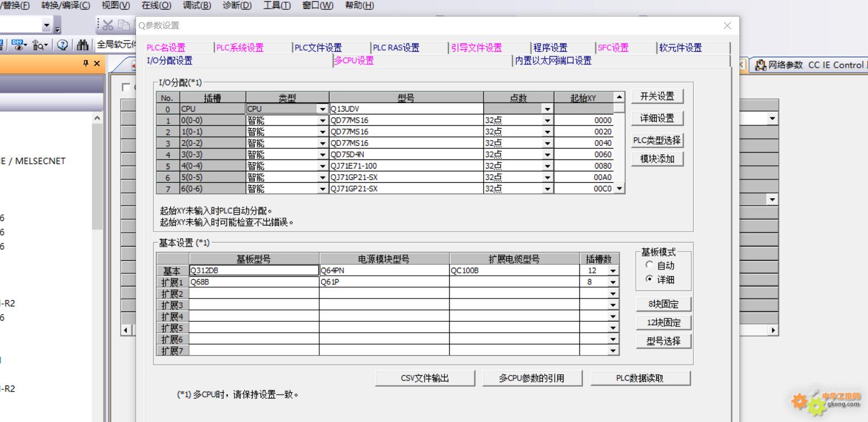Viewport: 868px width, 422px height.
Task: Click the Q68B extension base cell
Action: [254, 282]
